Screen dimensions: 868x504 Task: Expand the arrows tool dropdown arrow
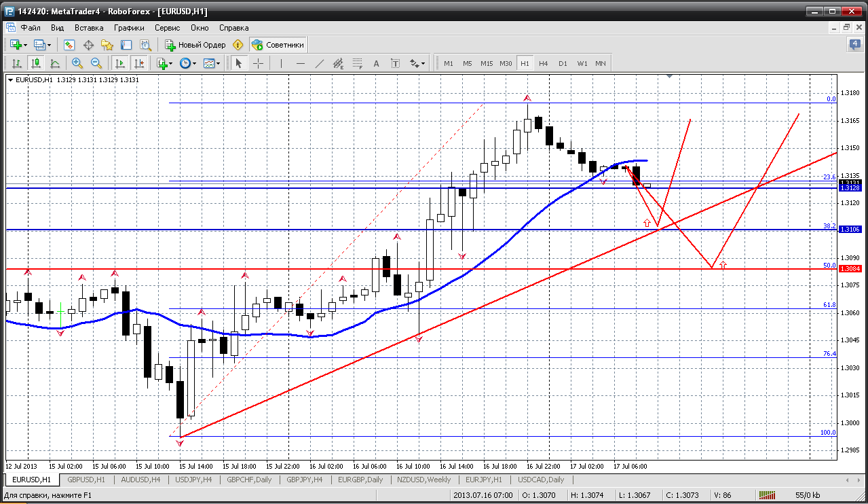pos(423,63)
